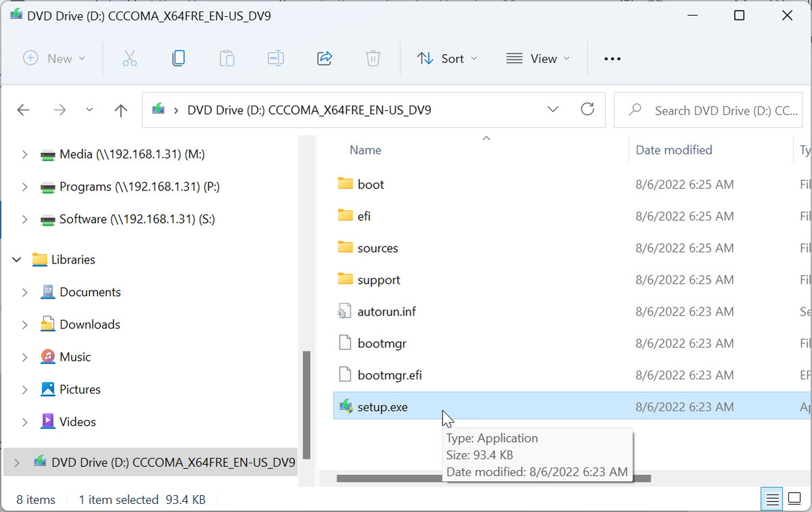
Task: Cut the selected setup.exe file
Action: pyautogui.click(x=130, y=58)
